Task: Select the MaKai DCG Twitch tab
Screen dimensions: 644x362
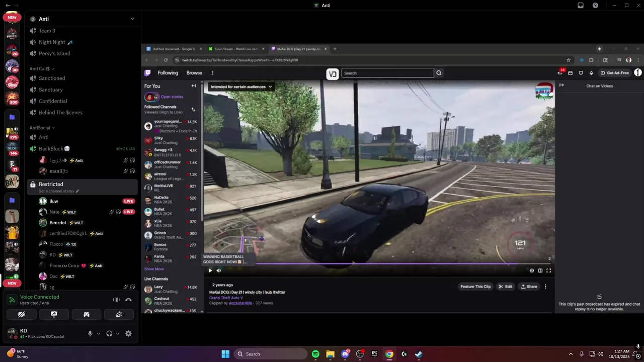Action: (x=299, y=49)
